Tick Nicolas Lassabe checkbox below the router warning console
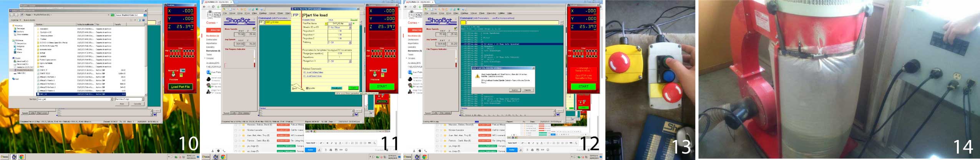 pyautogui.click(x=437, y=130)
